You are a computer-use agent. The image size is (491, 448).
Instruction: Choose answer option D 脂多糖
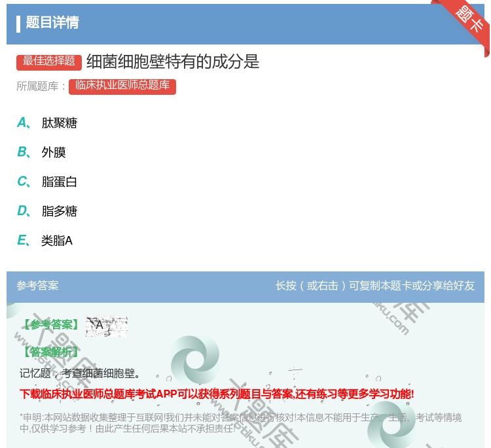point(47,211)
